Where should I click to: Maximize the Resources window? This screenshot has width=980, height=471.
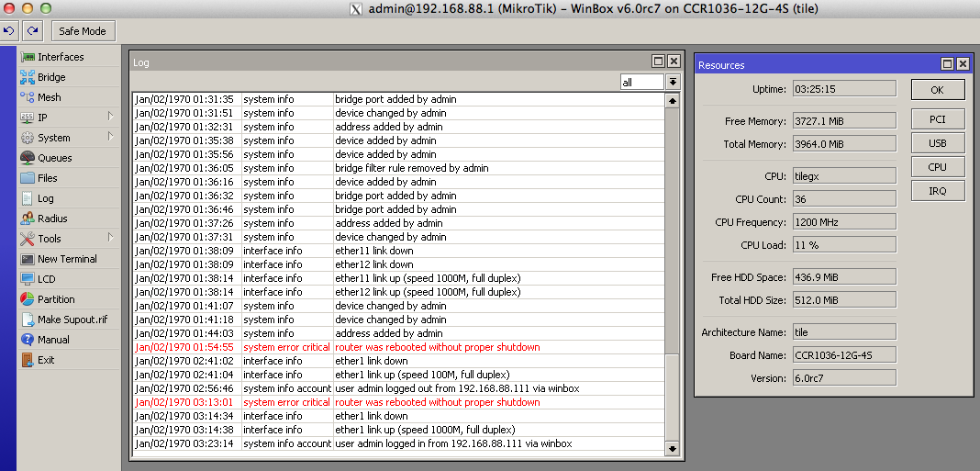948,63
